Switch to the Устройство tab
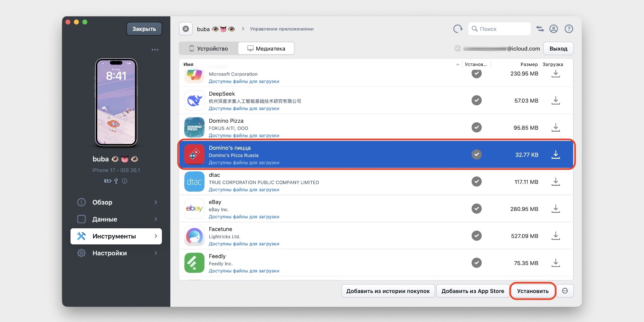This screenshot has width=644, height=322. coord(209,49)
